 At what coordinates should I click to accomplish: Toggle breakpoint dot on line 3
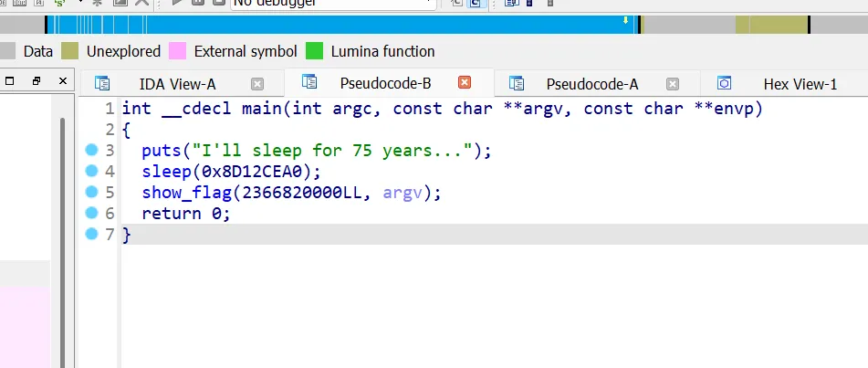click(x=91, y=150)
